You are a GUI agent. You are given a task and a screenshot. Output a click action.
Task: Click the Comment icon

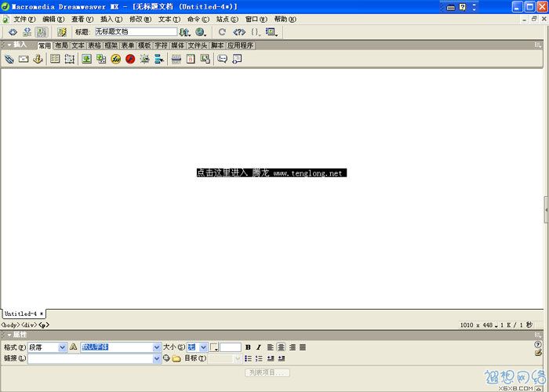(x=222, y=59)
